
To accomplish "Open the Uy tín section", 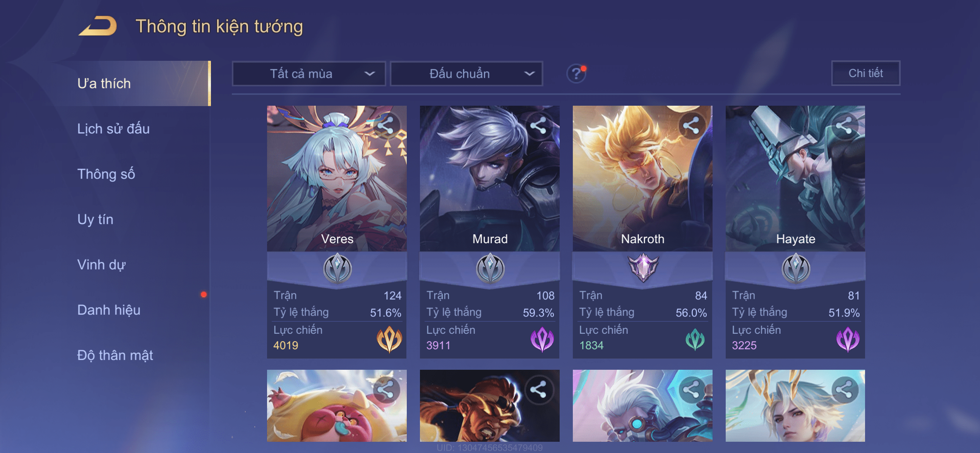I will [x=95, y=219].
